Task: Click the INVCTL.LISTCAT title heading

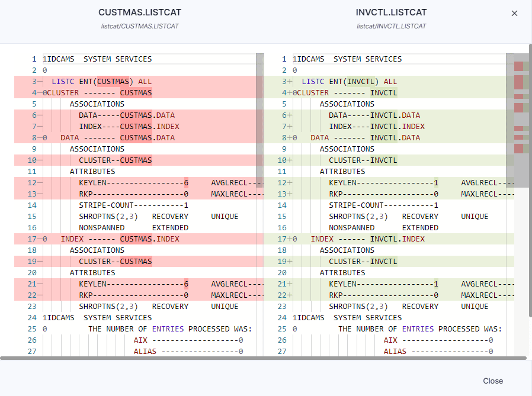Action: [x=391, y=12]
